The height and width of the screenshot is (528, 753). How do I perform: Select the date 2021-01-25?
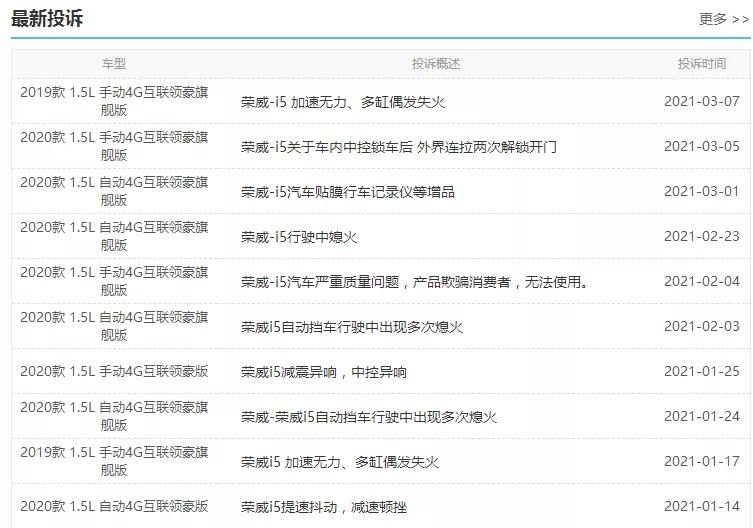702,371
